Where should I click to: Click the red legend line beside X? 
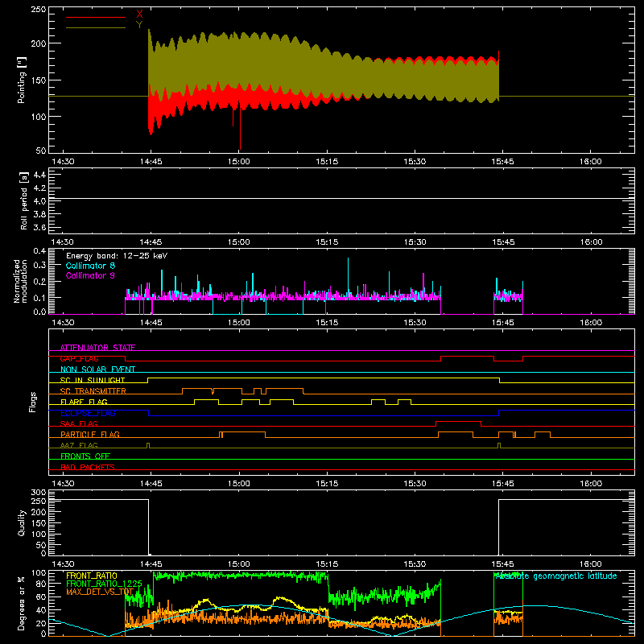pyautogui.click(x=96, y=17)
